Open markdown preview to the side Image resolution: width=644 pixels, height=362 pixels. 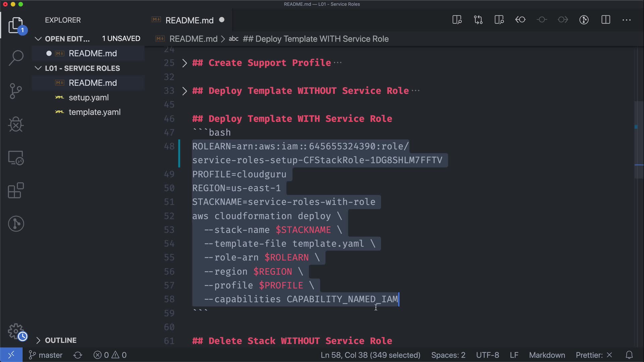tap(457, 20)
